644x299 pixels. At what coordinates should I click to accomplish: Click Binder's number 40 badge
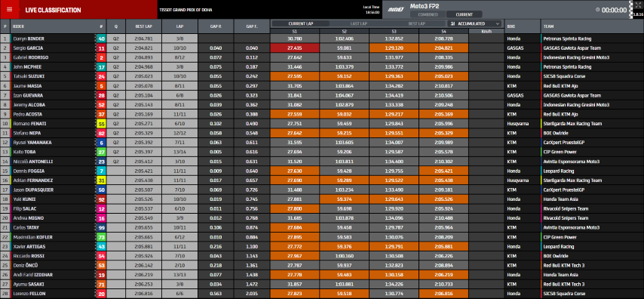tap(101, 39)
